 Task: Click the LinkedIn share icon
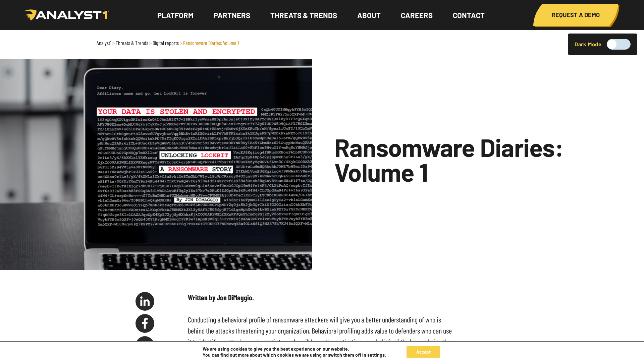click(x=145, y=301)
